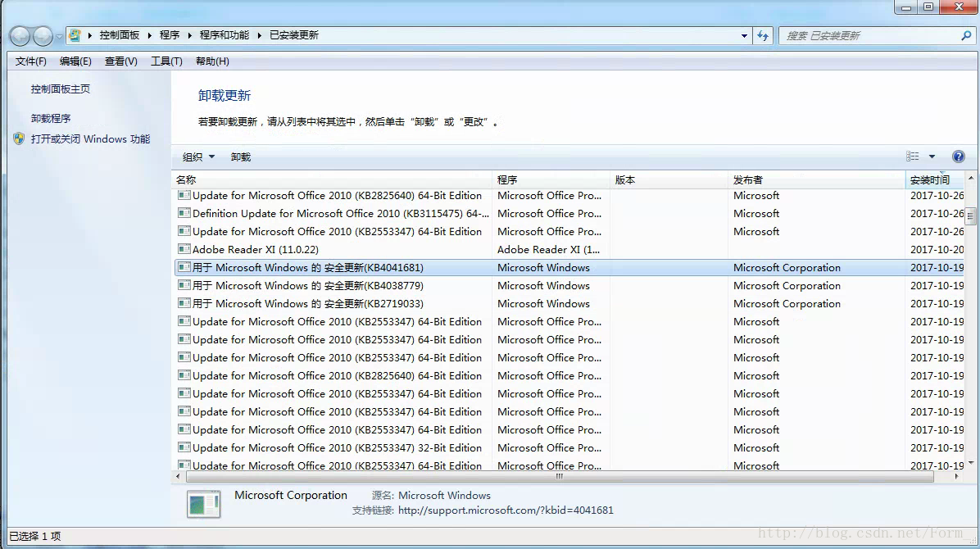
Task: Click the Control Panel icon in the address bar
Action: tap(75, 35)
